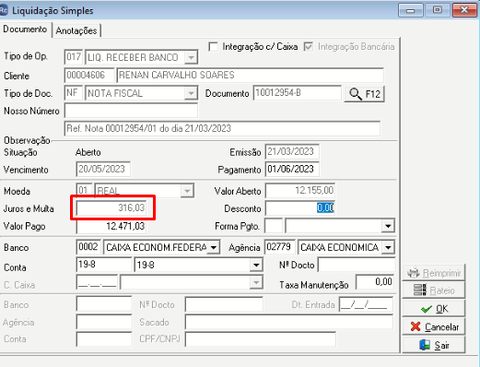Click the Pagamento date field
Viewport: 480px width, 367px height.
pyautogui.click(x=292, y=169)
